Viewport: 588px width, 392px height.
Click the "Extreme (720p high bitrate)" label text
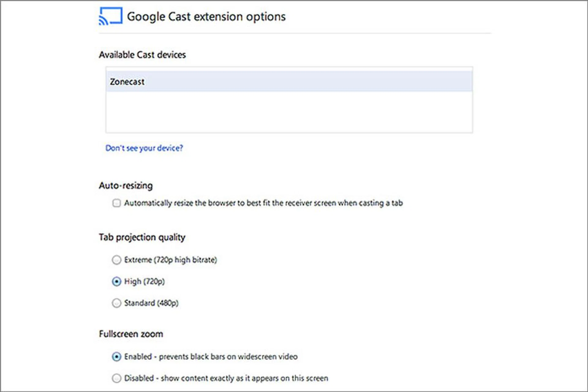coord(171,260)
